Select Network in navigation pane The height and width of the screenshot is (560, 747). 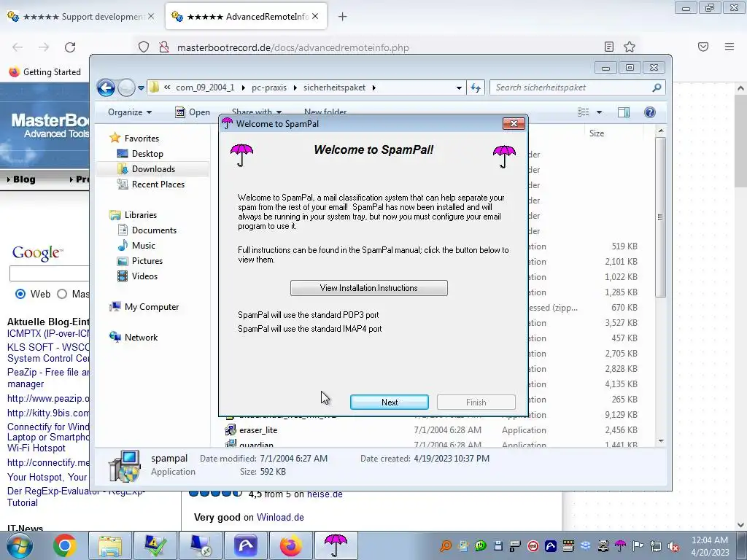point(141,337)
